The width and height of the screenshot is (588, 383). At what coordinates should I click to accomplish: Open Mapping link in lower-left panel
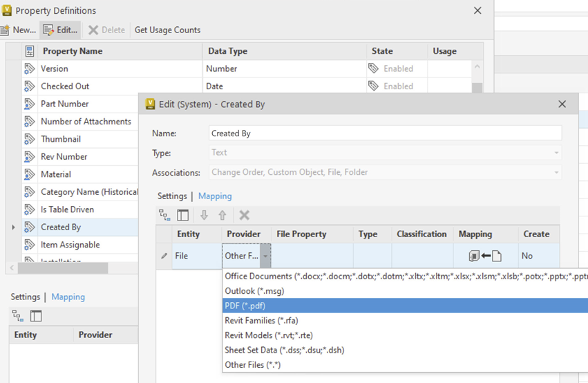pyautogui.click(x=68, y=297)
